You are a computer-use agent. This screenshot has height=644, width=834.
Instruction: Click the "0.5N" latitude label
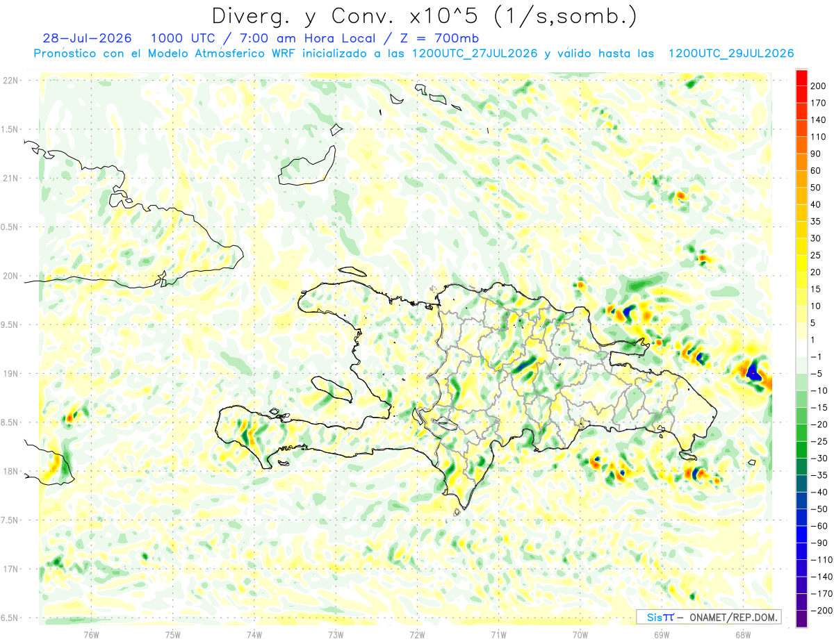(10, 227)
